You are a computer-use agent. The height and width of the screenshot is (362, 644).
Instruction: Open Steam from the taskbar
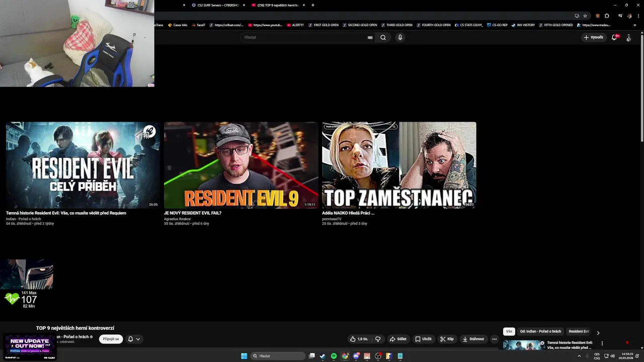pos(323,356)
